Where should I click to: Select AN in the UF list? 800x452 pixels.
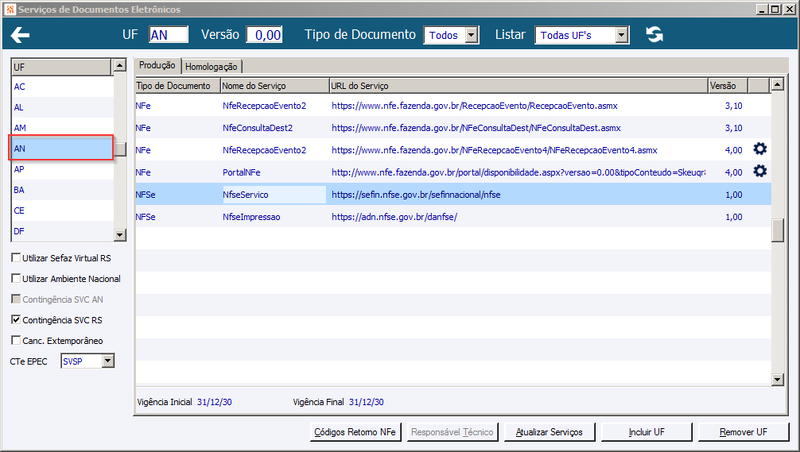(62, 148)
